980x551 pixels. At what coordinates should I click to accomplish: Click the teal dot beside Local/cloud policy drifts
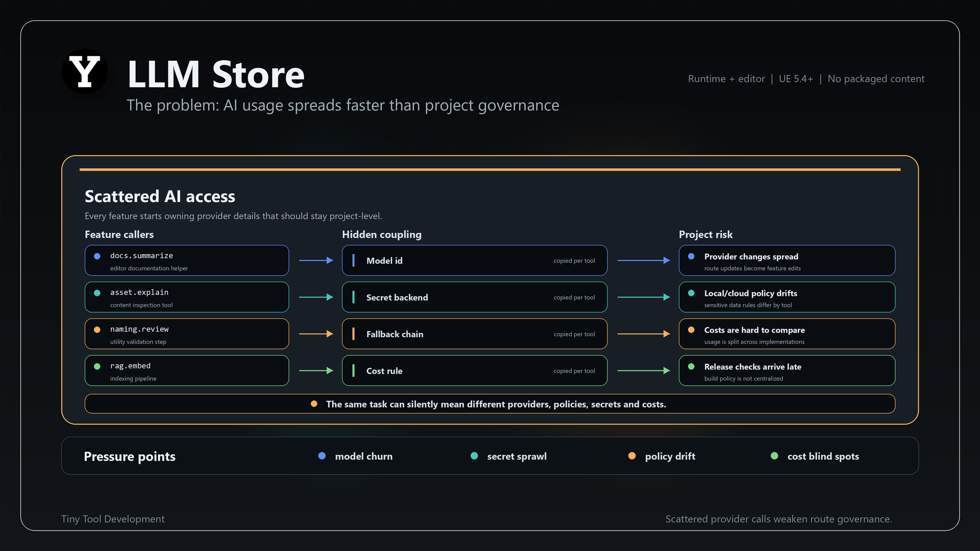(x=691, y=293)
